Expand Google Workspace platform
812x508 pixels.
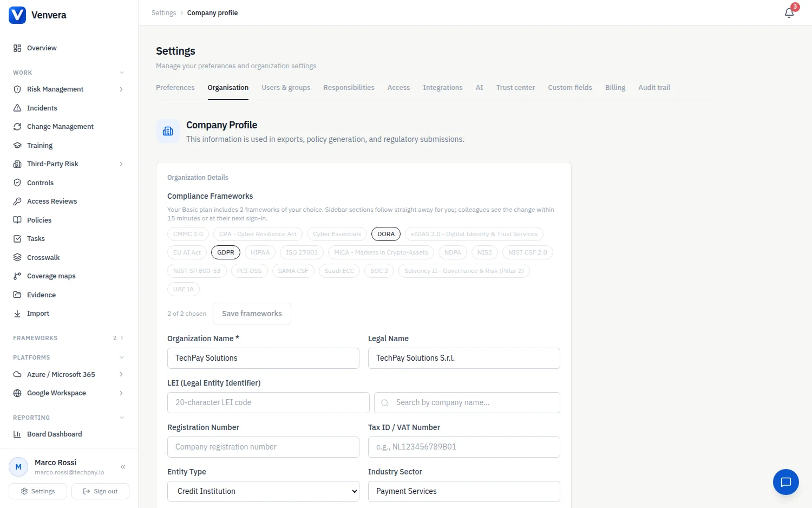tap(121, 393)
